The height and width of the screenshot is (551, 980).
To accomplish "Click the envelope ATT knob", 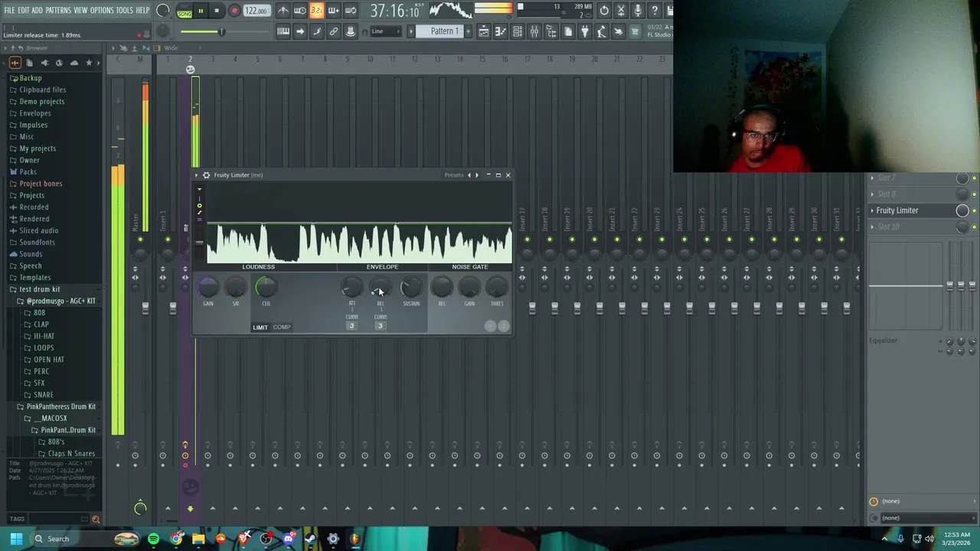I will tap(351, 288).
